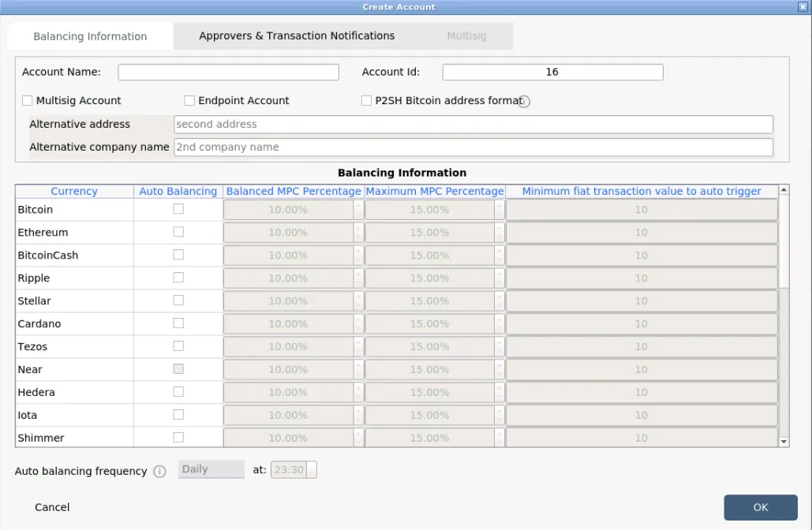The width and height of the screenshot is (812, 530).
Task: Click the Maximum MPC Percentage field for Ethereum
Action: click(435, 233)
